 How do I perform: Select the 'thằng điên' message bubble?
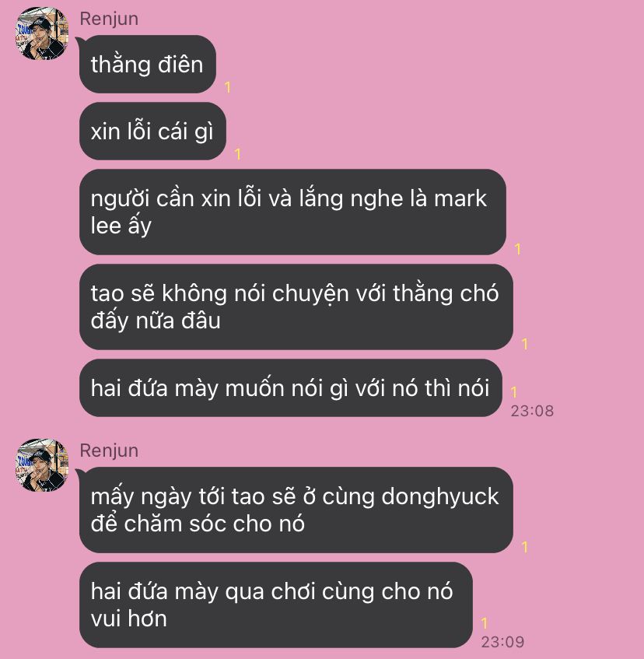point(148,65)
